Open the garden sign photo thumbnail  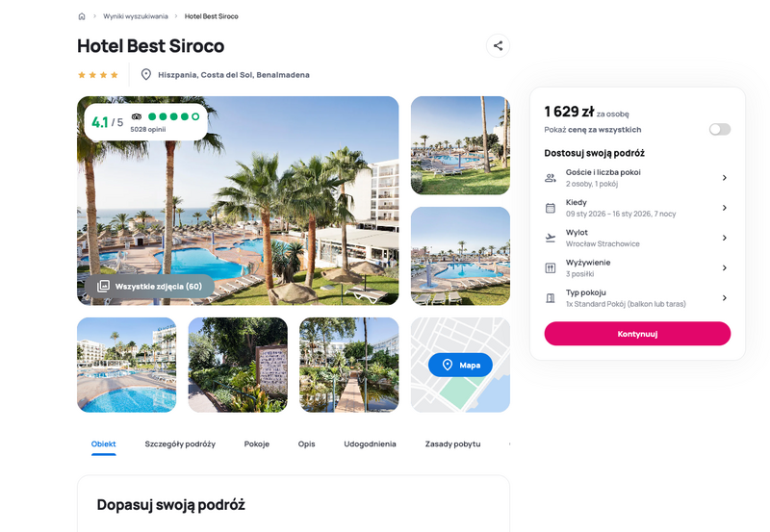(x=238, y=365)
